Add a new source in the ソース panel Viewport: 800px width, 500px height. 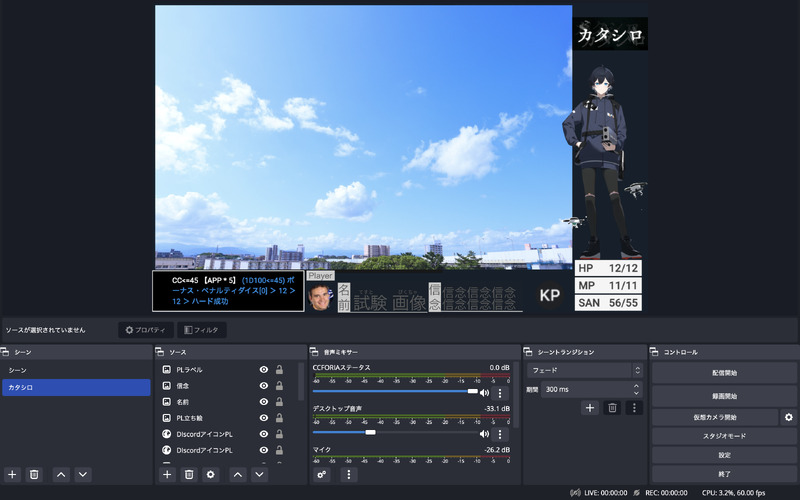click(167, 474)
